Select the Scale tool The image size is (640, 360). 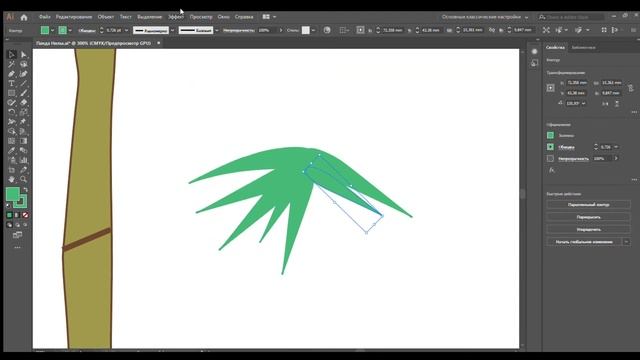(x=24, y=112)
